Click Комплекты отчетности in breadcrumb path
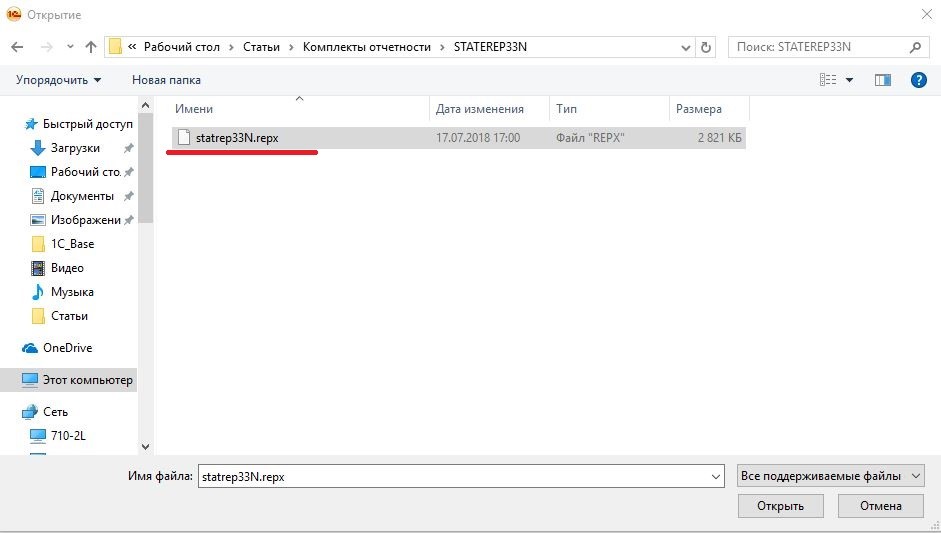This screenshot has height=533, width=941. click(367, 47)
